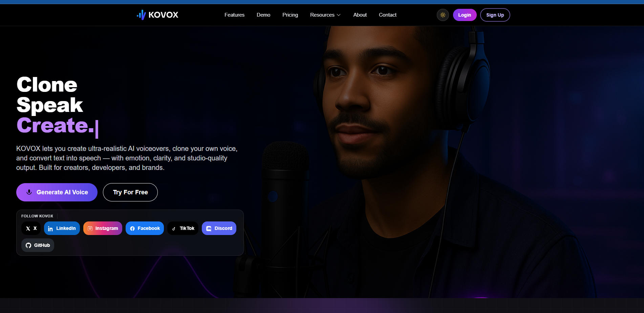Go to the Demo section
The image size is (644, 313).
click(263, 15)
